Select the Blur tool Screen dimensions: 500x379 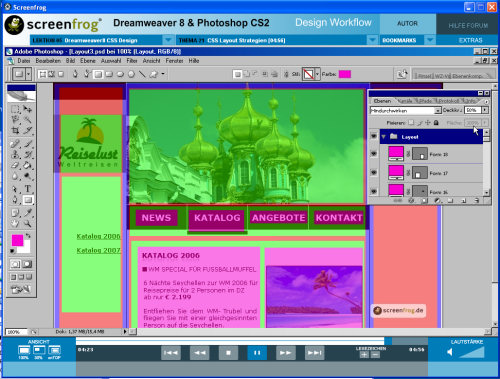15,176
